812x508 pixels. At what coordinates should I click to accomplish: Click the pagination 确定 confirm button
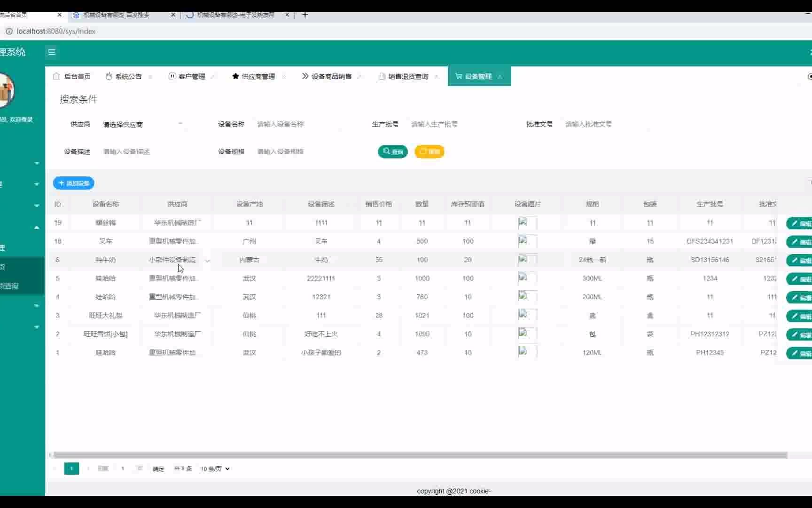pos(158,469)
